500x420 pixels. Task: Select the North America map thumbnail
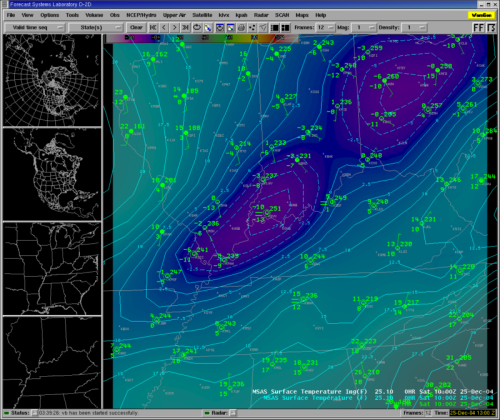coord(52,174)
